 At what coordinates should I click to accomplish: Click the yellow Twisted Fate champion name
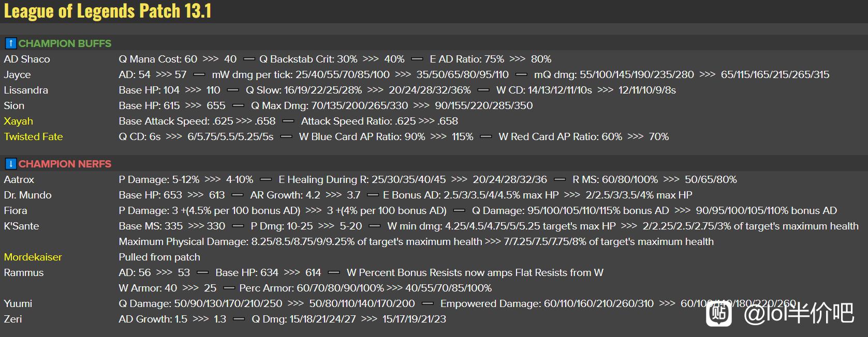(x=33, y=136)
